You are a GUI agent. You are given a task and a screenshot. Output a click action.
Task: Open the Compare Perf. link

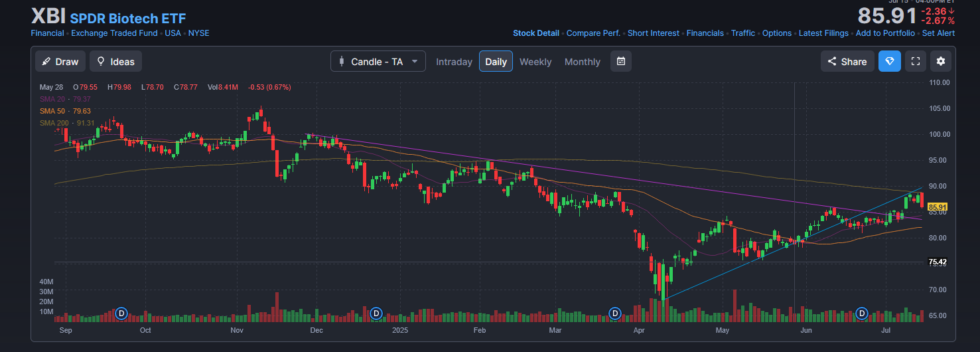click(593, 33)
